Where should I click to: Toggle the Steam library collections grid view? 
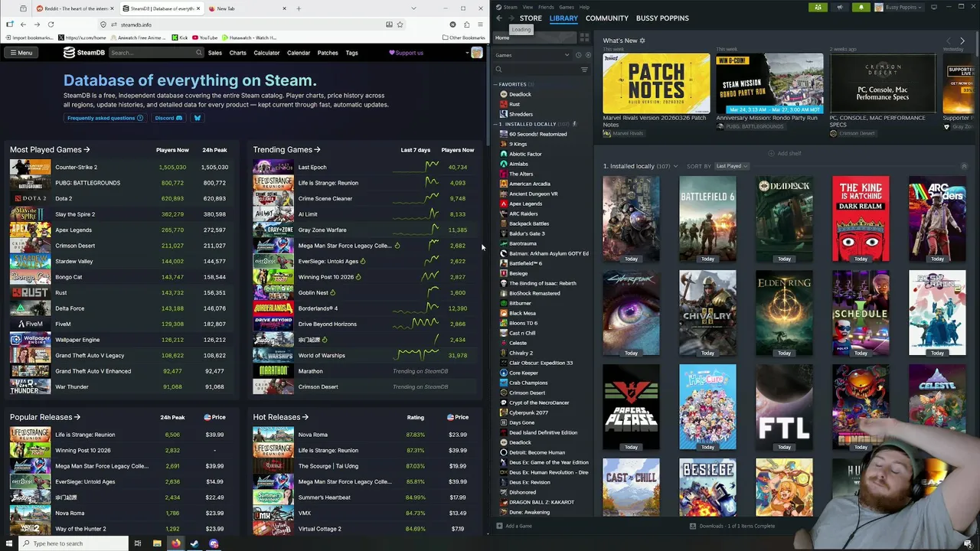tap(584, 37)
